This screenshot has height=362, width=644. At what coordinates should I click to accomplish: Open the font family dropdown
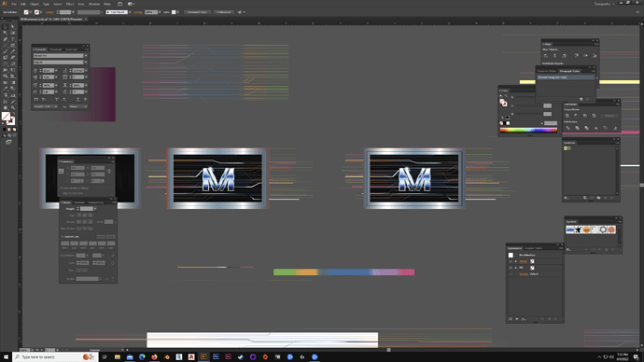(86, 55)
